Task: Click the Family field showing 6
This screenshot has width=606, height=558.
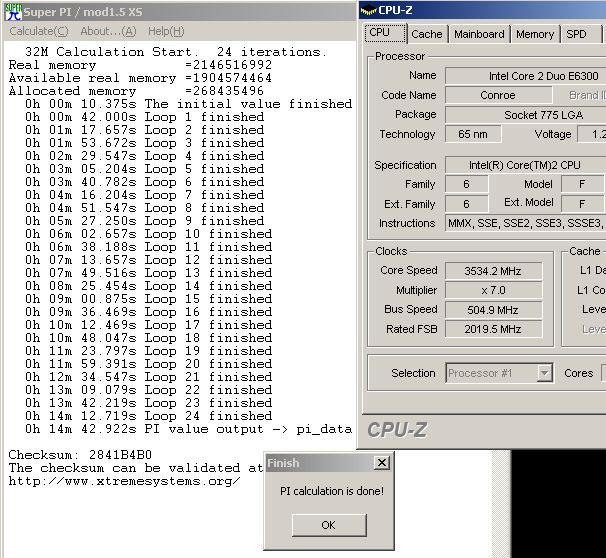Action: (466, 184)
